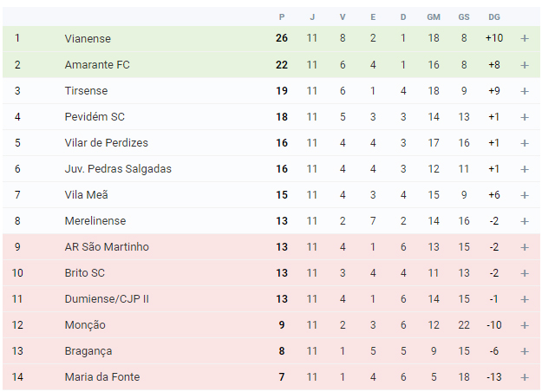Image resolution: width=542 pixels, height=392 pixels.
Task: Expand Vianense row with plus icon
Action: click(x=525, y=38)
